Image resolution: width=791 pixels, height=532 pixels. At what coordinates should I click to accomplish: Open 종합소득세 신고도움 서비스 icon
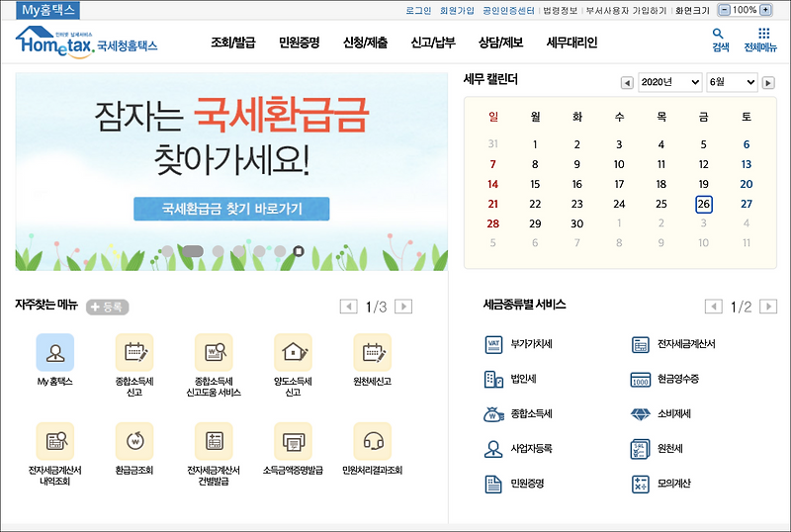[214, 352]
